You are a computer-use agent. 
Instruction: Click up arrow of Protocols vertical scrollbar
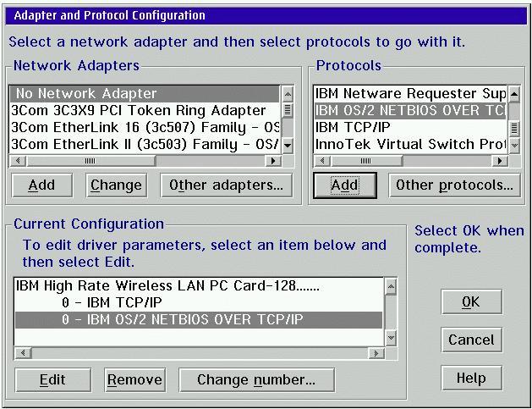[514, 94]
